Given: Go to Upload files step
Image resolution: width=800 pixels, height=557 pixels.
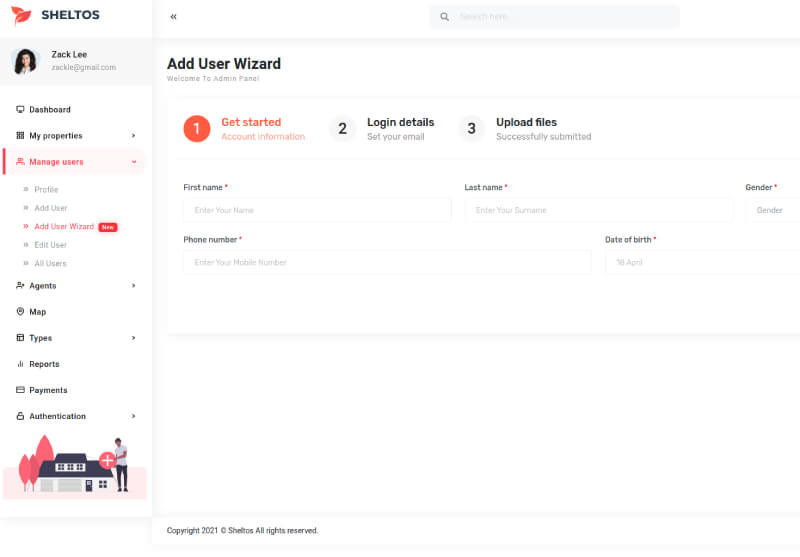Looking at the screenshot, I should pos(526,128).
